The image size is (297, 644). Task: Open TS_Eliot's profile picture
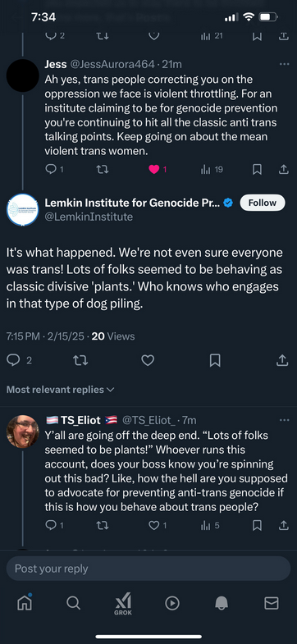(x=23, y=432)
